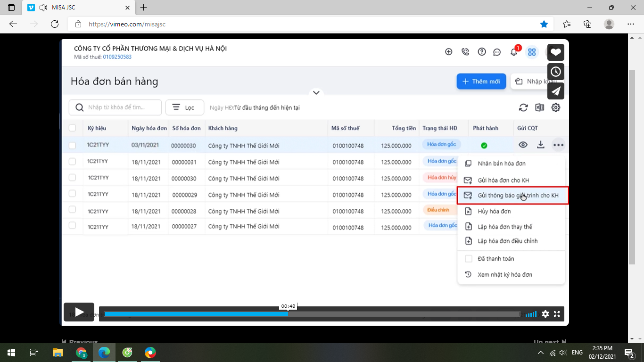Select Xem nhật ký hóa đơn
The image size is (644, 362).
coord(511,274)
